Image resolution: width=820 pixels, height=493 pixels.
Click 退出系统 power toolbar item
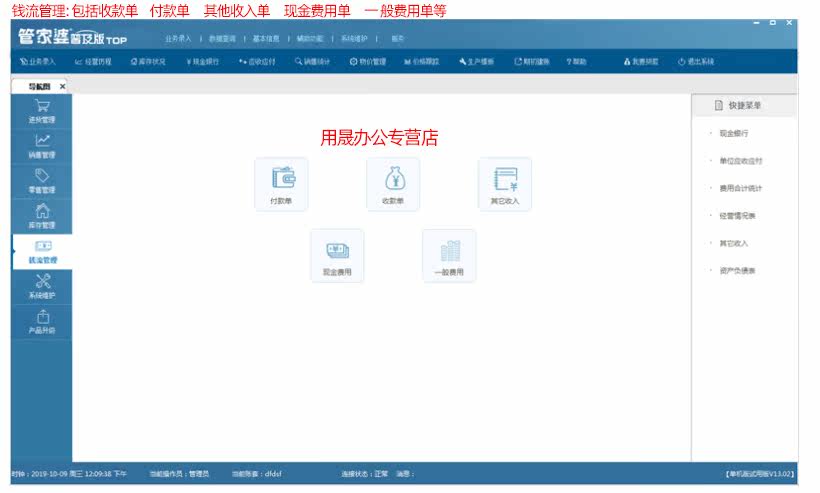(696, 62)
